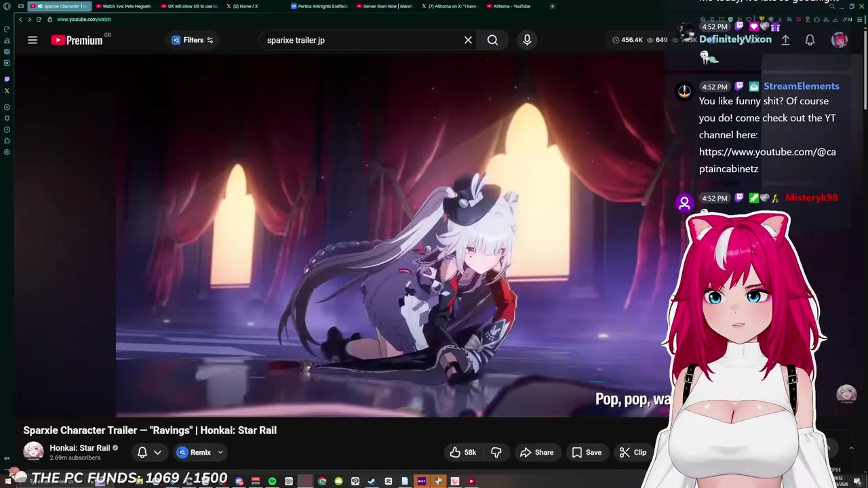Open the YouTube Create upload icon
Image resolution: width=868 pixels, height=488 pixels.
pyautogui.click(x=785, y=40)
